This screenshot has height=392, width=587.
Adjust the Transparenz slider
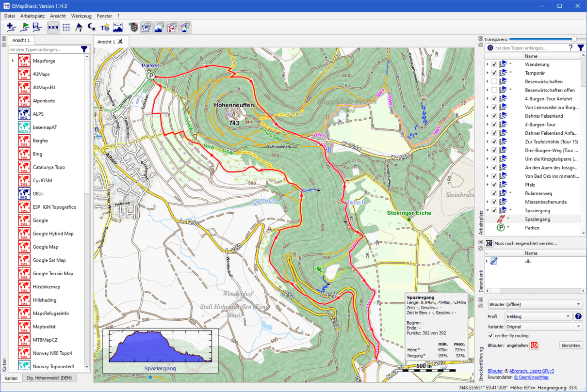574,39
